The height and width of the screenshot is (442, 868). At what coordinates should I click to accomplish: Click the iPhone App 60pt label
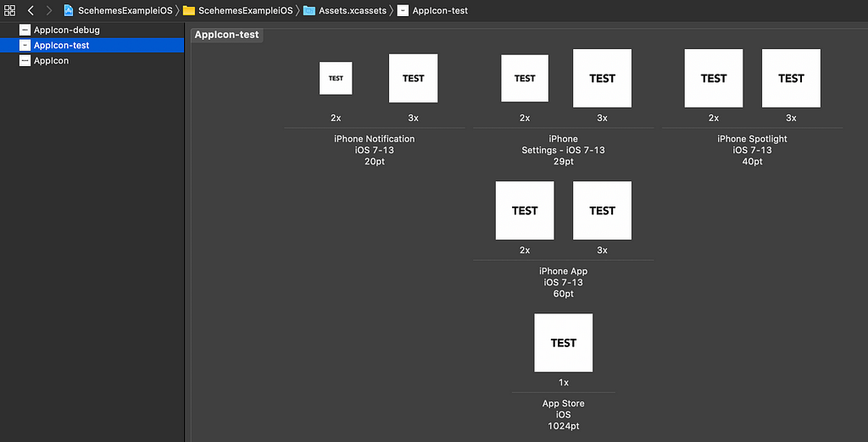(564, 282)
